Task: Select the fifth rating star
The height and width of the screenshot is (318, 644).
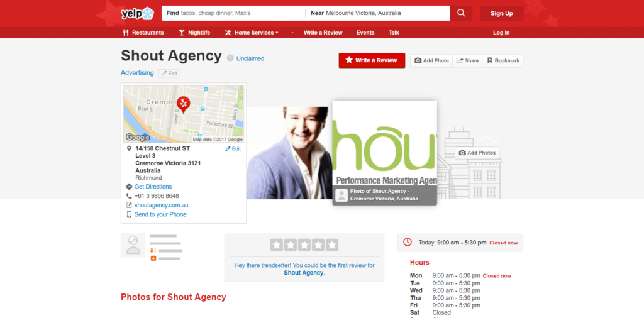Action: point(332,245)
